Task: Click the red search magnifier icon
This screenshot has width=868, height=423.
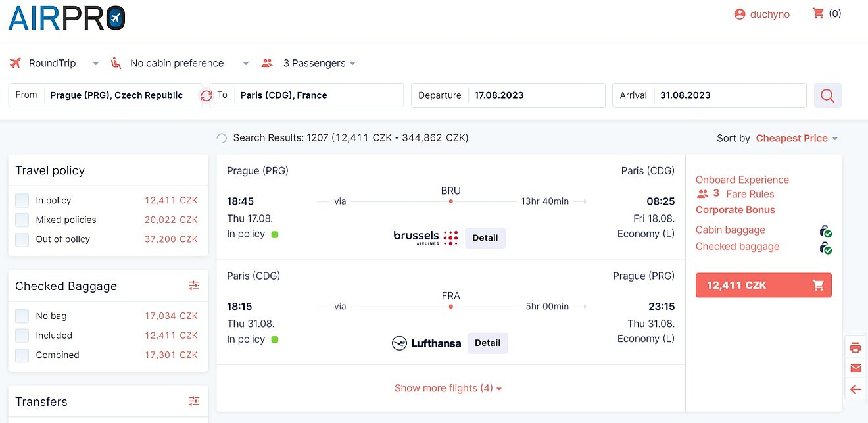Action: (827, 95)
